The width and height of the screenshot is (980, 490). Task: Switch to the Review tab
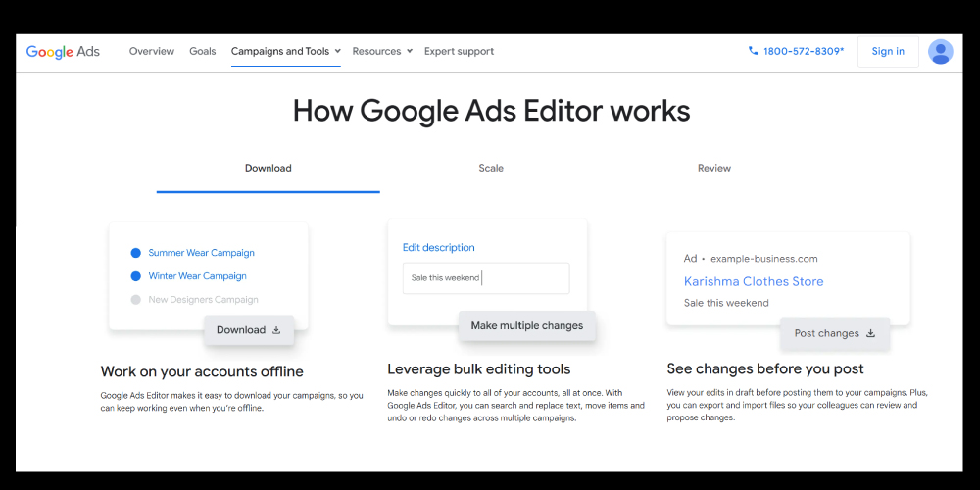714,169
